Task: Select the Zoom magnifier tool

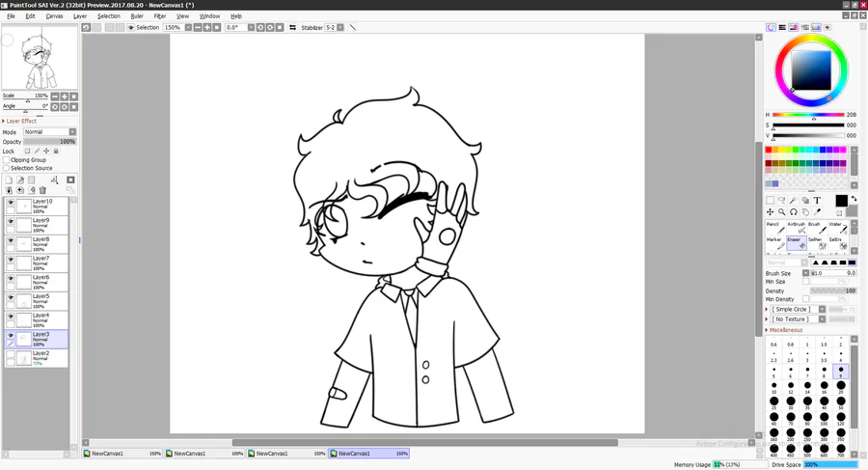Action: pos(781,211)
